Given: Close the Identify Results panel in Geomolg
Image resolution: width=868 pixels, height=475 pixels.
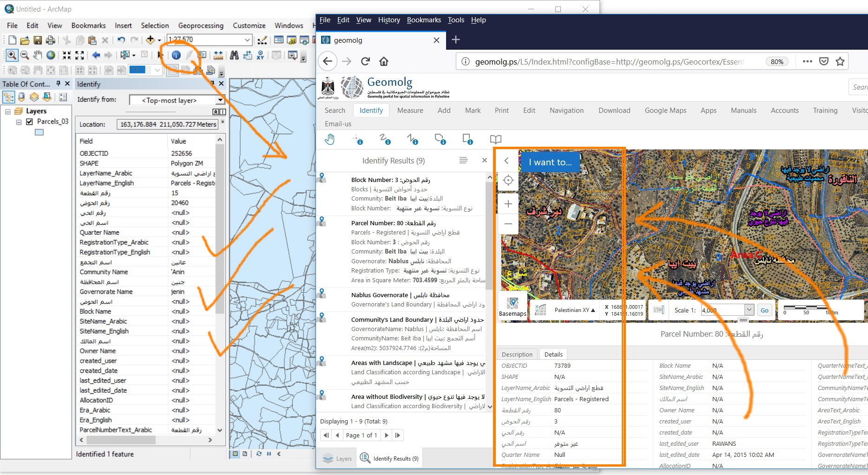Looking at the screenshot, I should point(485,160).
